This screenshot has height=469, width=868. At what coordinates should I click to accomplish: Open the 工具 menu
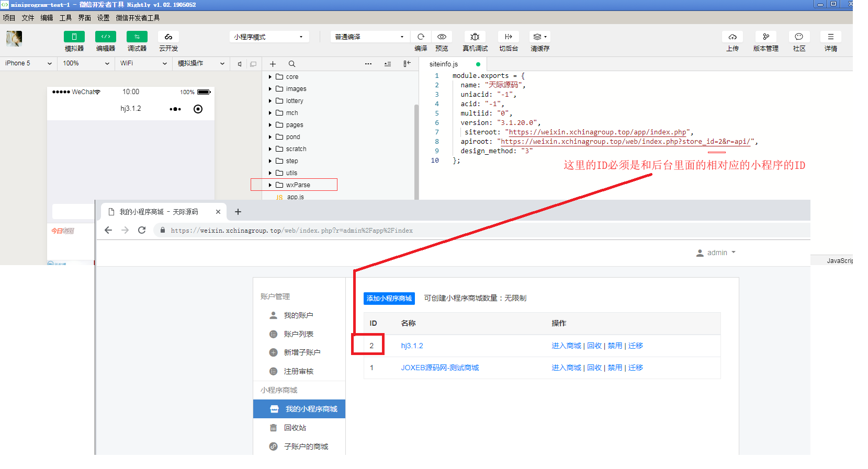(x=65, y=18)
